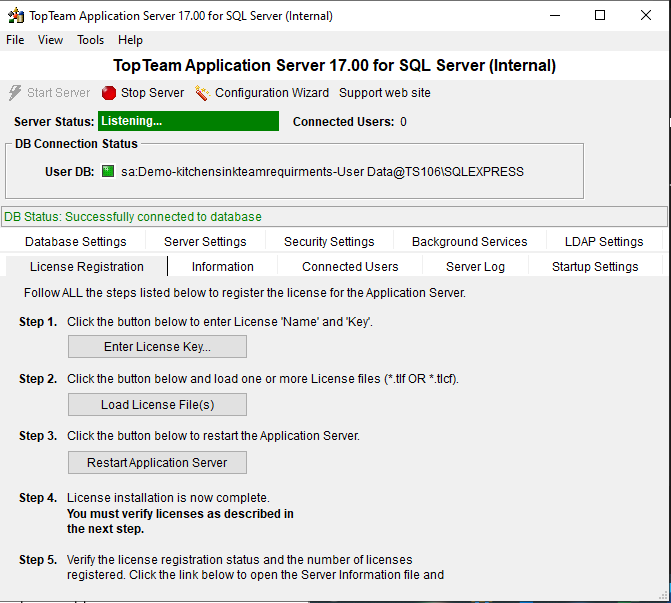Open the View menu
671x603 pixels.
[50, 40]
